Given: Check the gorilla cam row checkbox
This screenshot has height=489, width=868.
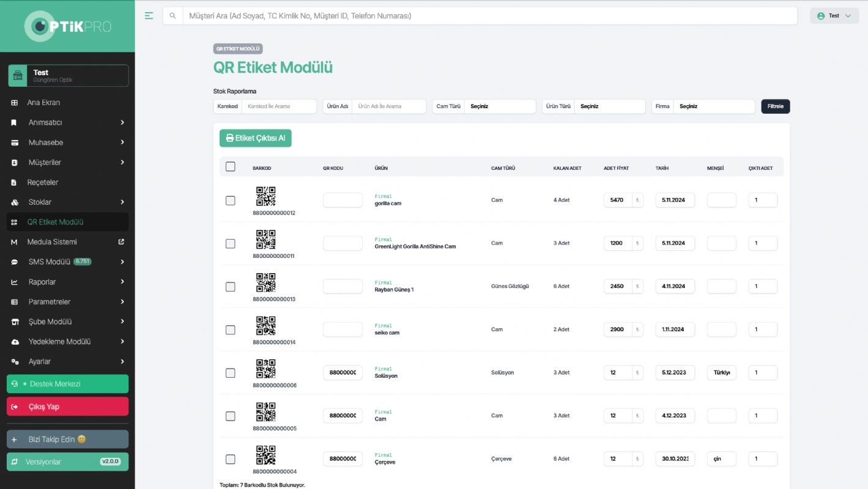Looking at the screenshot, I should click(x=230, y=200).
